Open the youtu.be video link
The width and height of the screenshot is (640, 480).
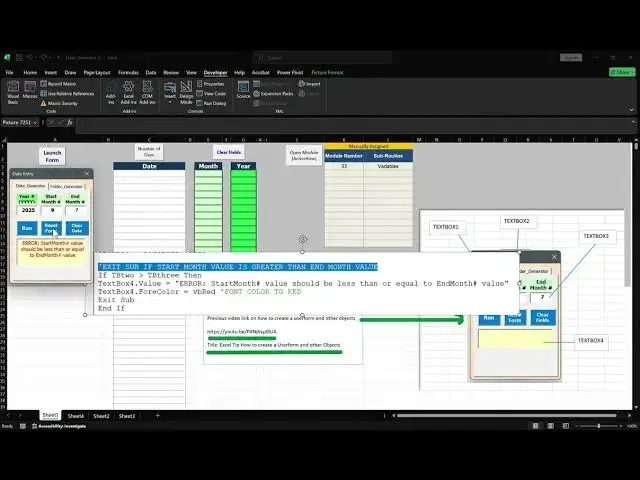coord(242,332)
